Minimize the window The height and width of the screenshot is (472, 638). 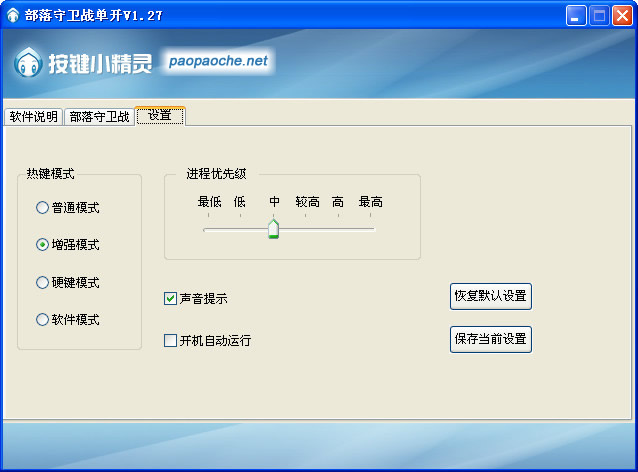(x=576, y=15)
